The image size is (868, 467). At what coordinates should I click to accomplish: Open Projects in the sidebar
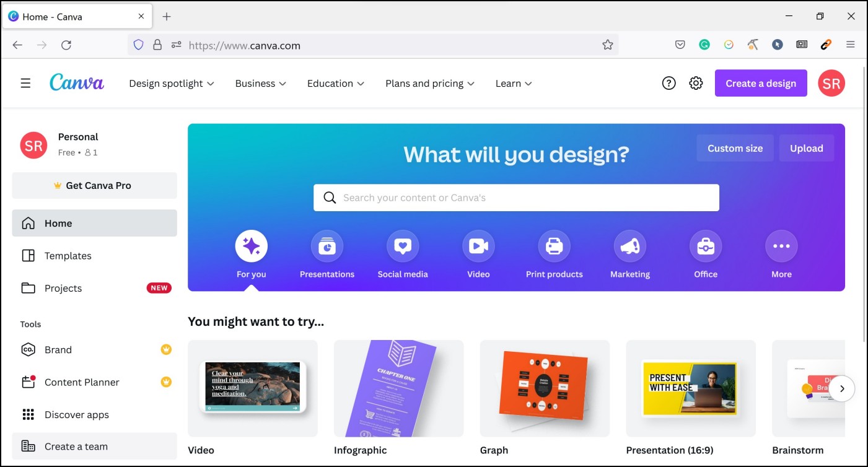click(x=94, y=288)
